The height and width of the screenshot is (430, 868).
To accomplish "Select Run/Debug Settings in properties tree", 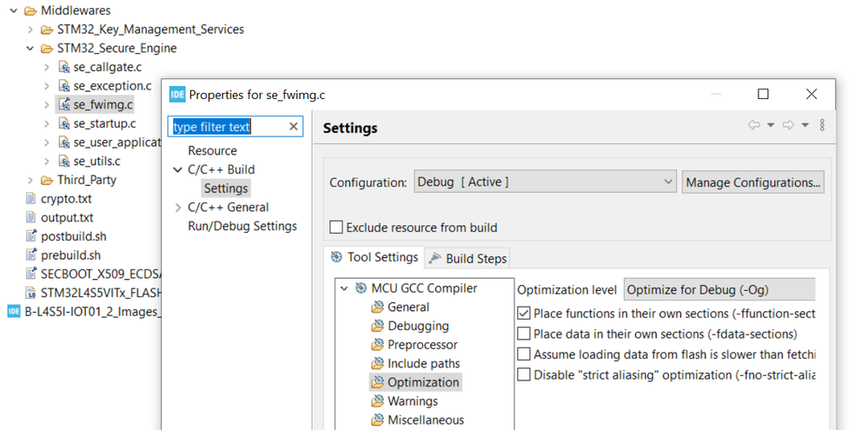I will 242,227.
